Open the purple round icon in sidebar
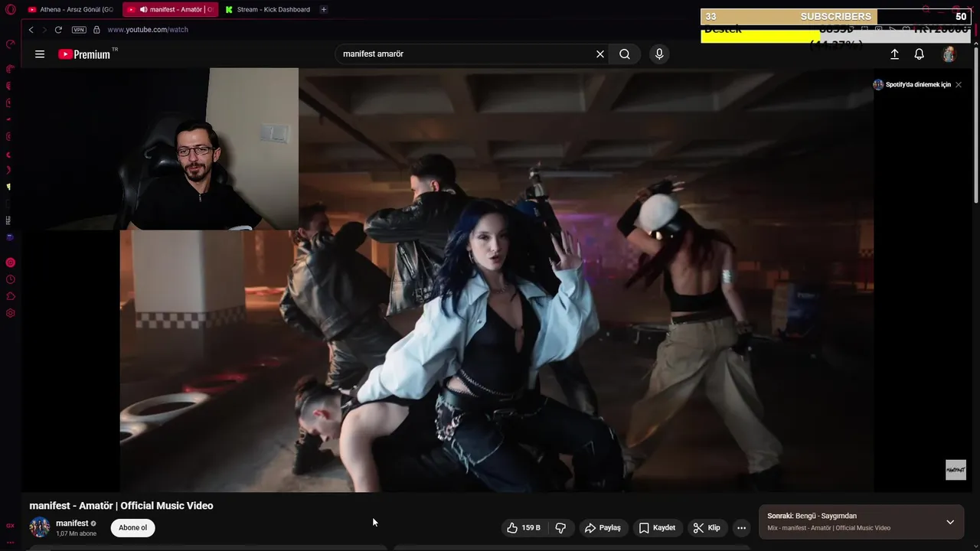Screen dimensions: 980x551 pyautogui.click(x=10, y=237)
